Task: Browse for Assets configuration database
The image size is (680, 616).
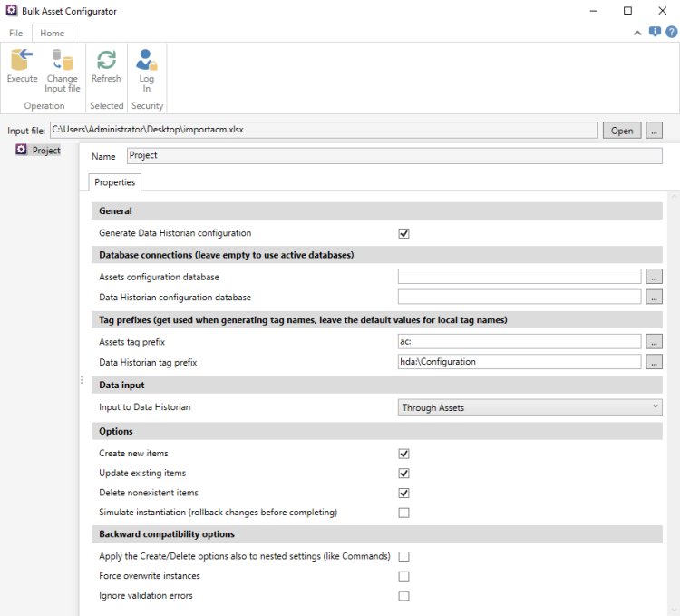Action: click(654, 278)
